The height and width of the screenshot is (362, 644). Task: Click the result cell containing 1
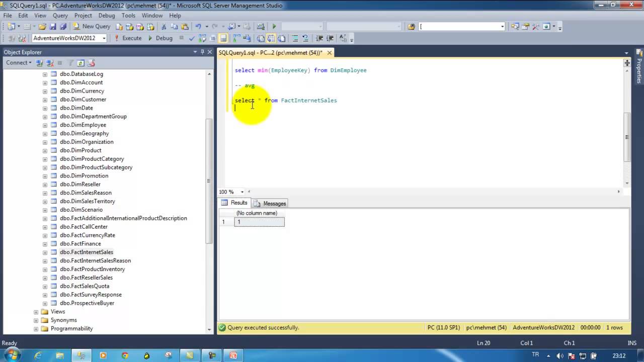[259, 222]
